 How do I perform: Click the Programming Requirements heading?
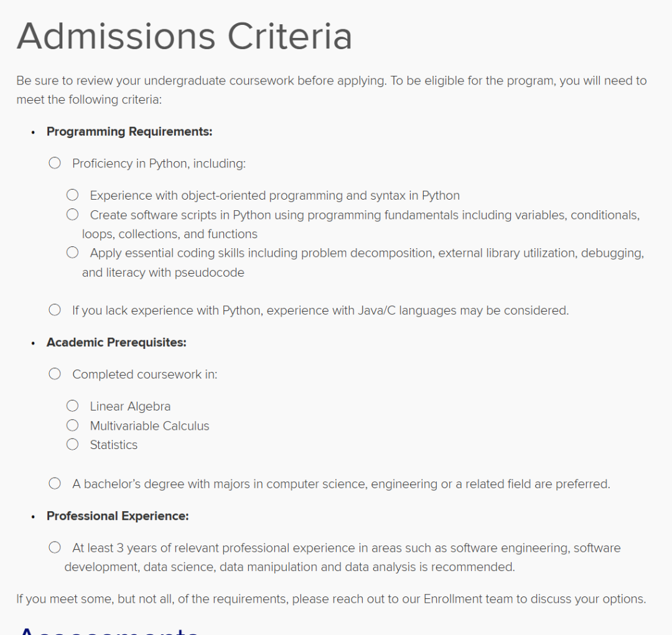[129, 131]
